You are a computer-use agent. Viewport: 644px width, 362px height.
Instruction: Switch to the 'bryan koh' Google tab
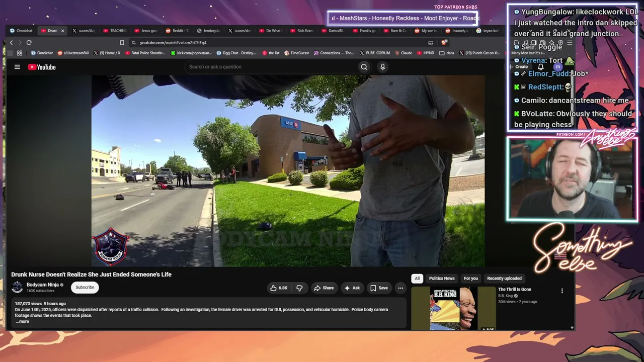(488, 31)
